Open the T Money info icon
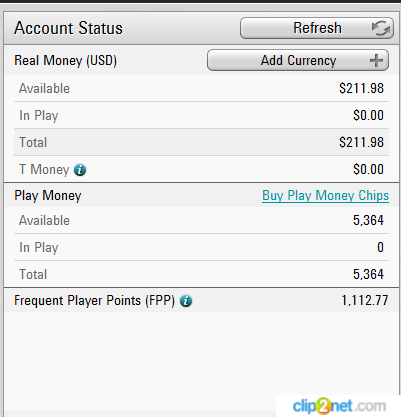The width and height of the screenshot is (401, 417). pos(80,170)
